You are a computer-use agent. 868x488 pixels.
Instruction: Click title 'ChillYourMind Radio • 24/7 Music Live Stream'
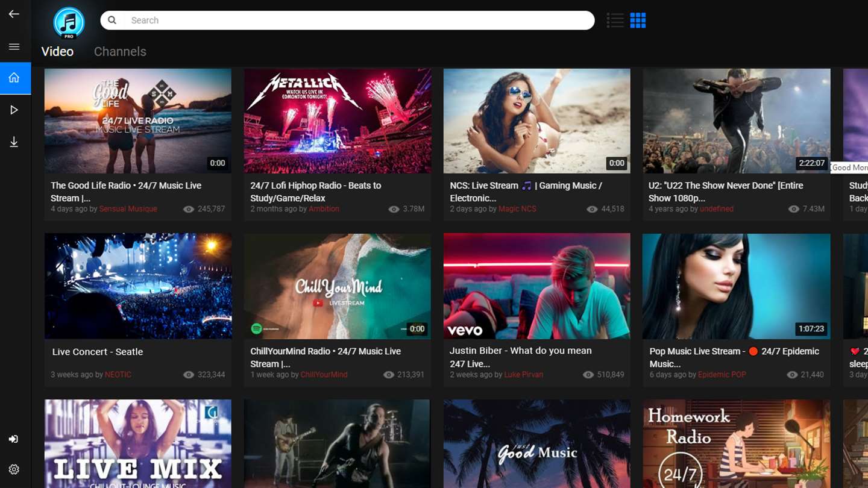pyautogui.click(x=325, y=357)
